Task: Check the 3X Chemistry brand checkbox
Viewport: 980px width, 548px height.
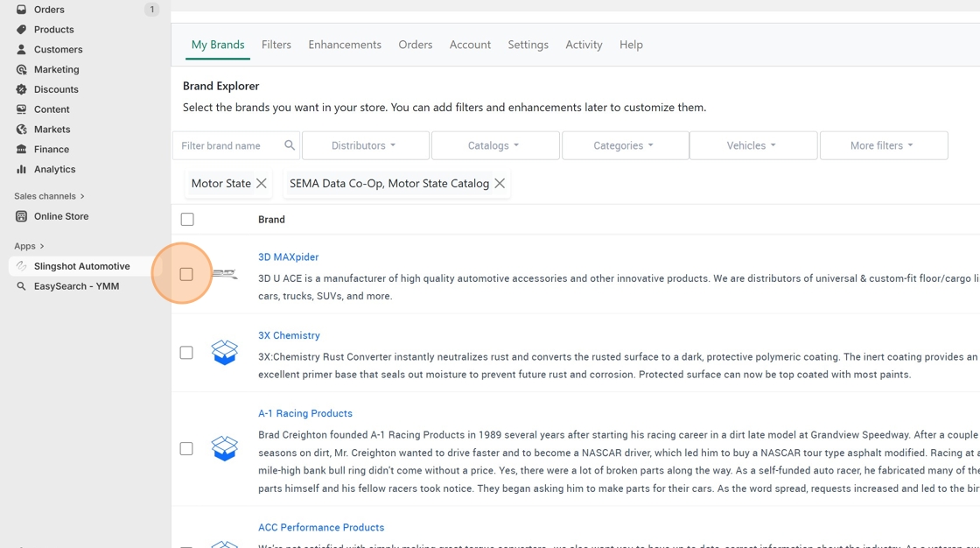Action: coord(186,353)
